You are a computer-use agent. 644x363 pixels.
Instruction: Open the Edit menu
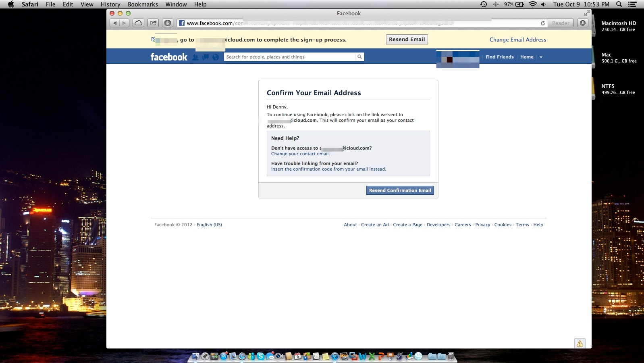[x=68, y=4]
